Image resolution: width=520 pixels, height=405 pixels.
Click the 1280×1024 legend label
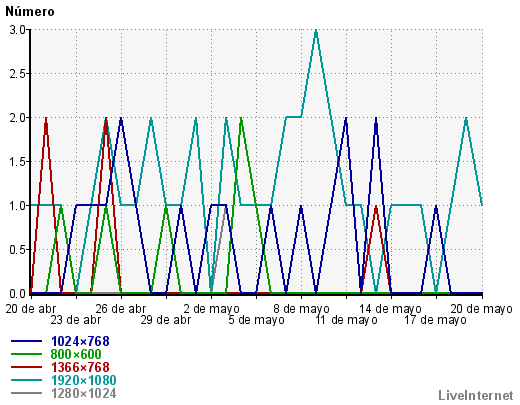[84, 393]
